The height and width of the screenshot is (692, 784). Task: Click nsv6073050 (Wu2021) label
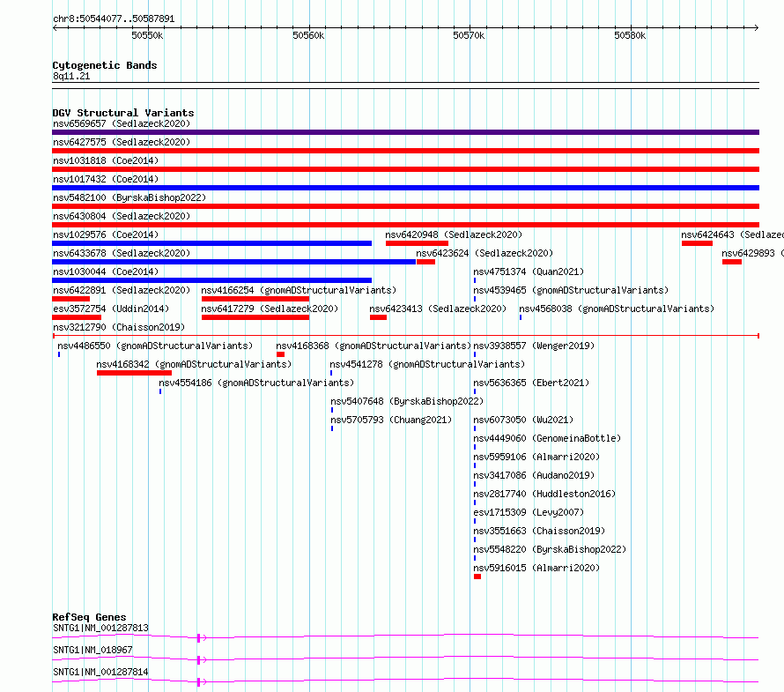[x=523, y=420]
